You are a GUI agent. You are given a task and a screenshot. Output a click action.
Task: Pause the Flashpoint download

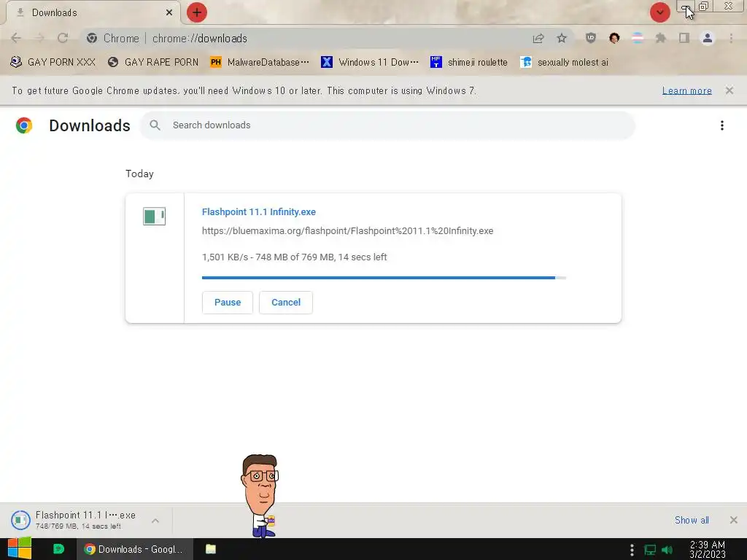pyautogui.click(x=228, y=303)
